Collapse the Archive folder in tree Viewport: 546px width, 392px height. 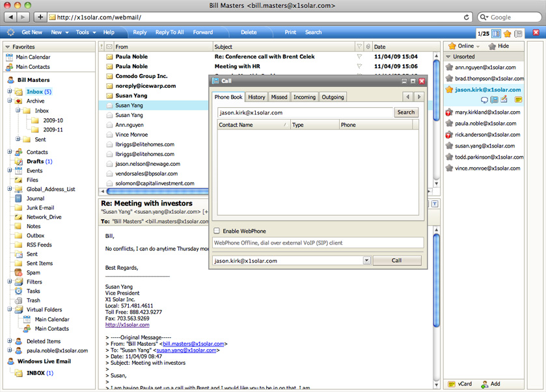point(10,101)
